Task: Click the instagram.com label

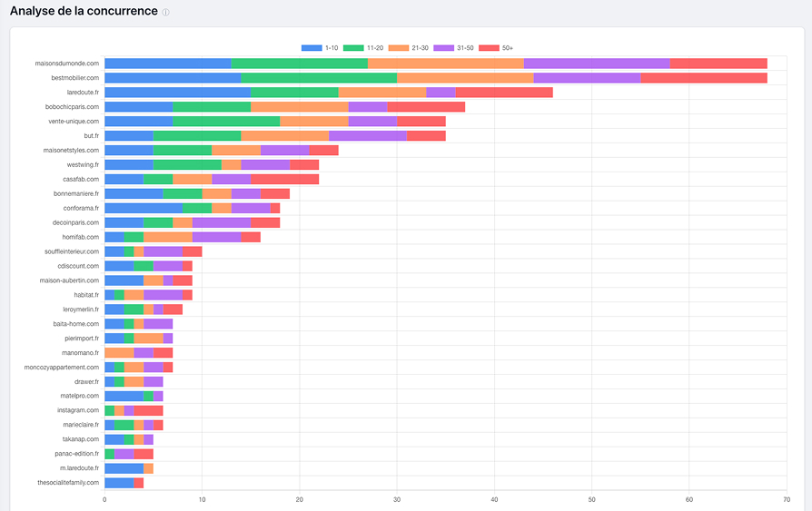Action: point(78,410)
